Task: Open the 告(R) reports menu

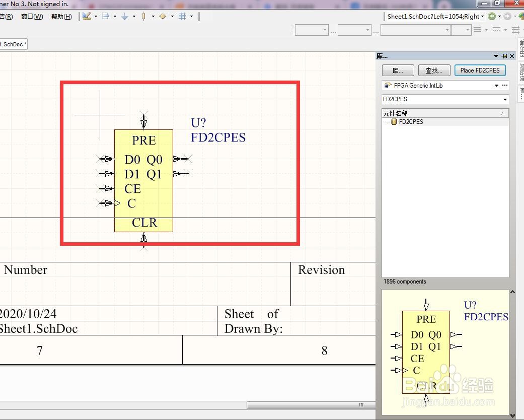Action: point(7,17)
